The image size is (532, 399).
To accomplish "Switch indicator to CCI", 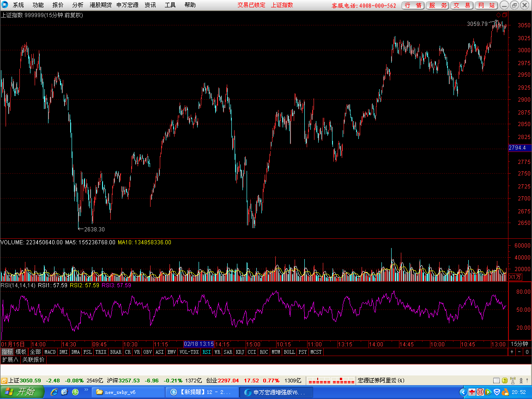I will [252, 352].
